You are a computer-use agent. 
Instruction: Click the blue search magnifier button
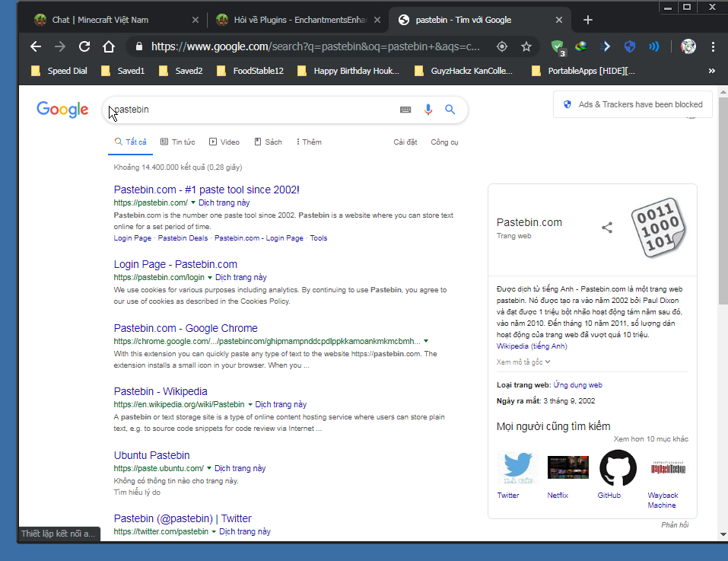point(450,110)
